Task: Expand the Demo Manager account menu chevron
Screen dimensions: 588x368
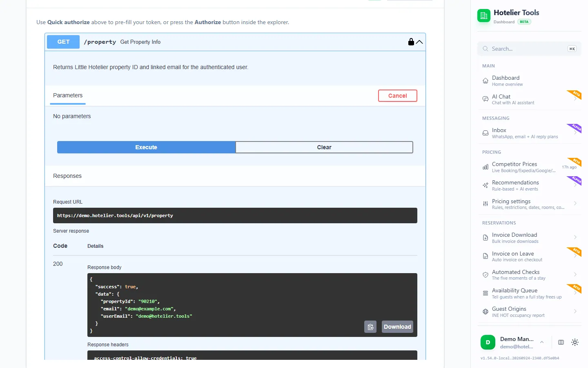Action: pyautogui.click(x=542, y=342)
